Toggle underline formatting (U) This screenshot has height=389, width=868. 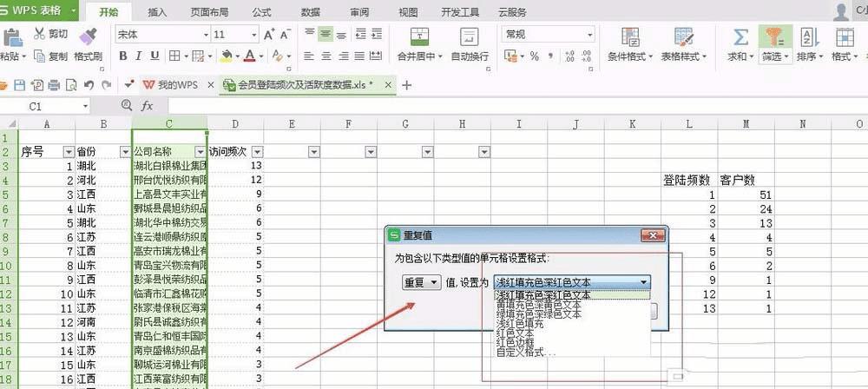click(x=155, y=56)
